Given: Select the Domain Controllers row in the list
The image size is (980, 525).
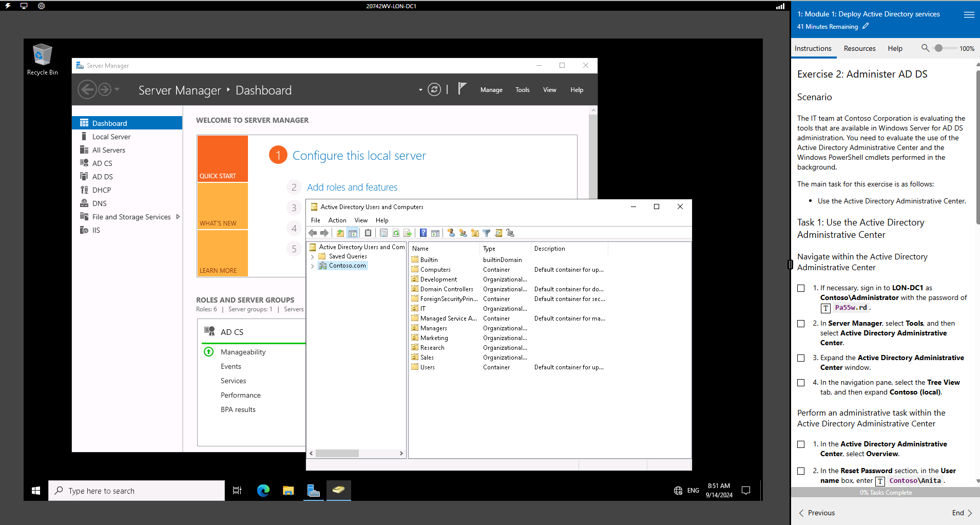Looking at the screenshot, I should (447, 289).
